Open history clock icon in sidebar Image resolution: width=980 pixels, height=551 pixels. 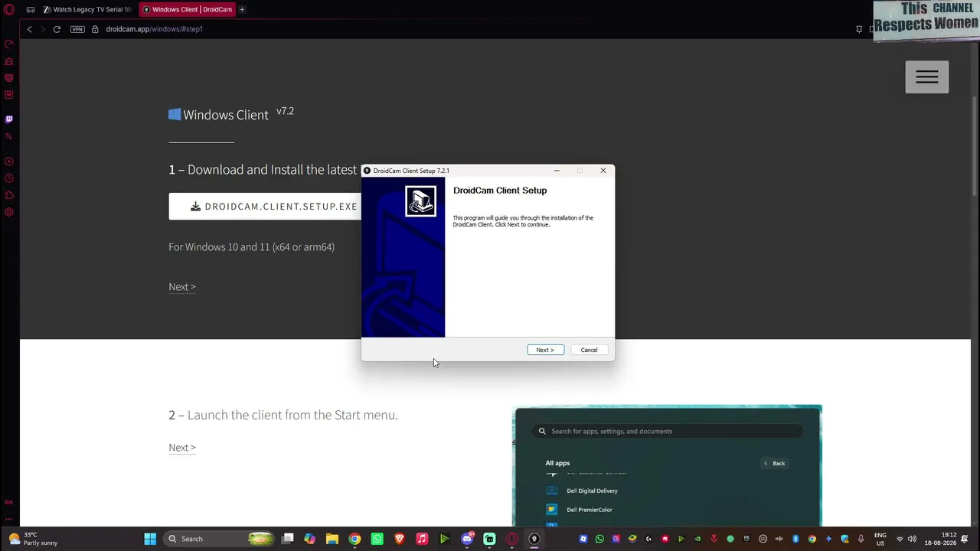point(9,178)
